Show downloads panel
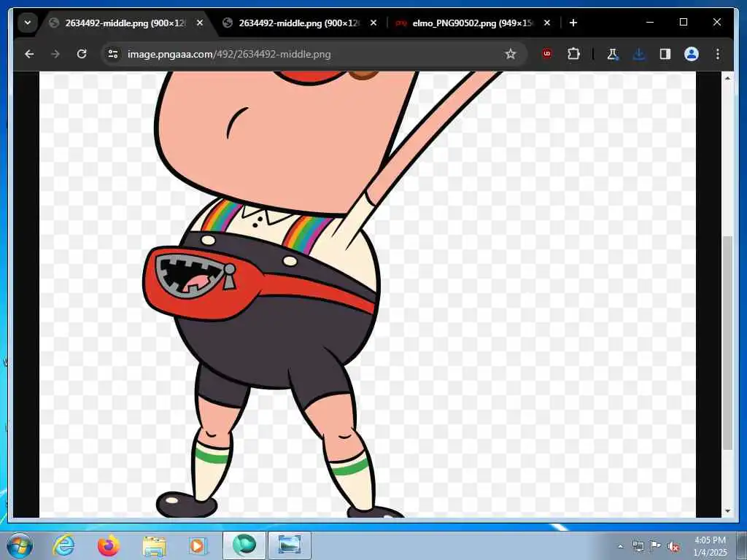 (639, 54)
